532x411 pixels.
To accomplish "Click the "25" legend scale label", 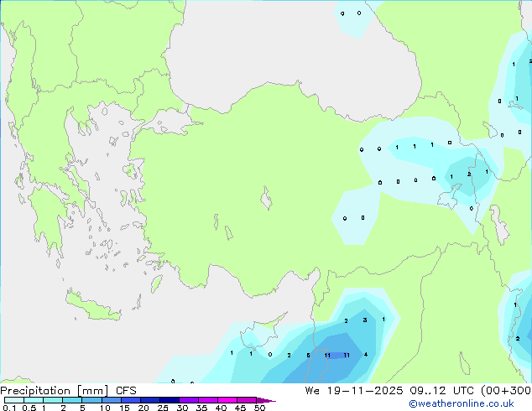I will [163, 408].
